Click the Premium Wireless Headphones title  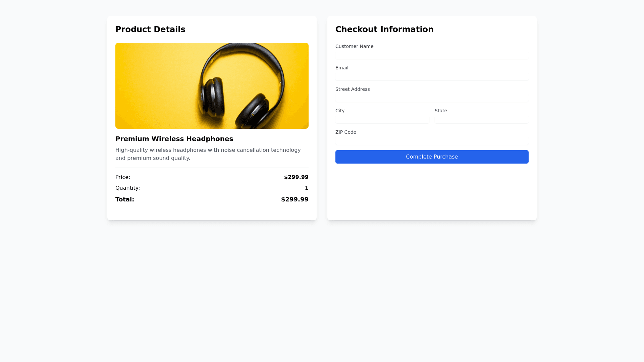tap(174, 139)
